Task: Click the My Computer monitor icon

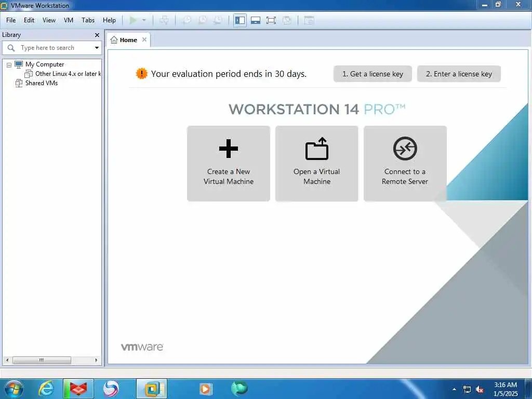Action: tap(19, 64)
